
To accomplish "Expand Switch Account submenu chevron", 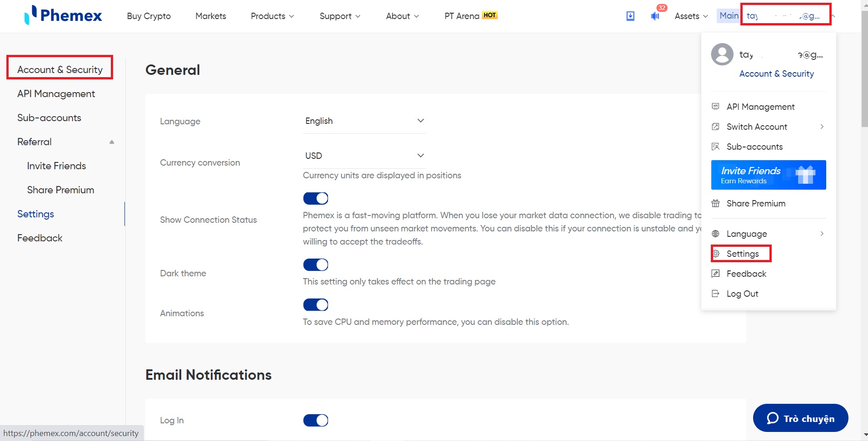I will point(822,127).
